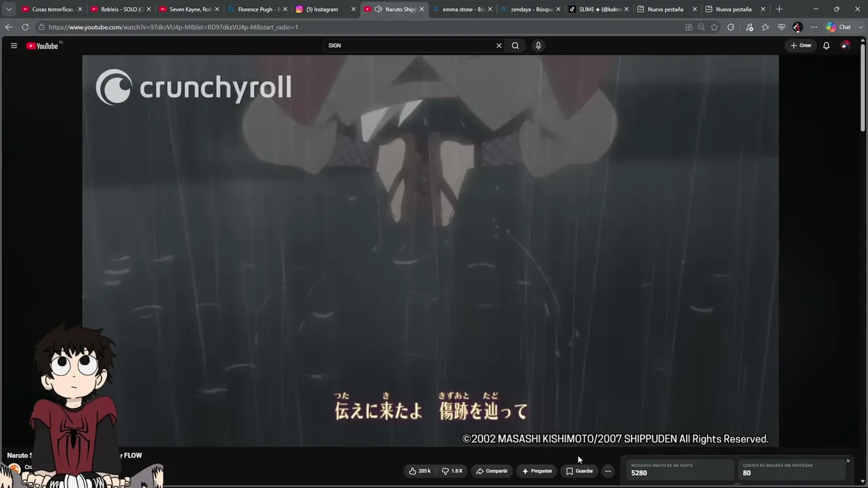Open Copilot Chat sidebar
The width and height of the screenshot is (868, 488).
pos(839,27)
